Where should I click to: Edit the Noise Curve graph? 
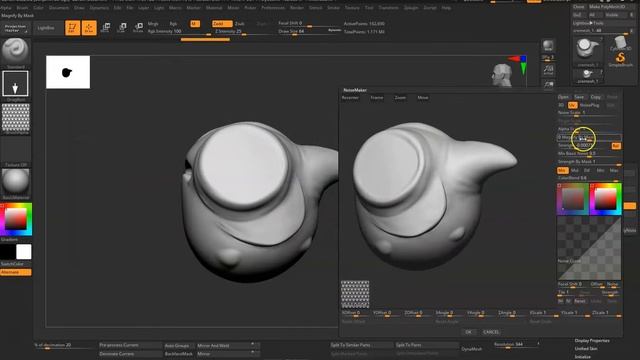point(589,248)
